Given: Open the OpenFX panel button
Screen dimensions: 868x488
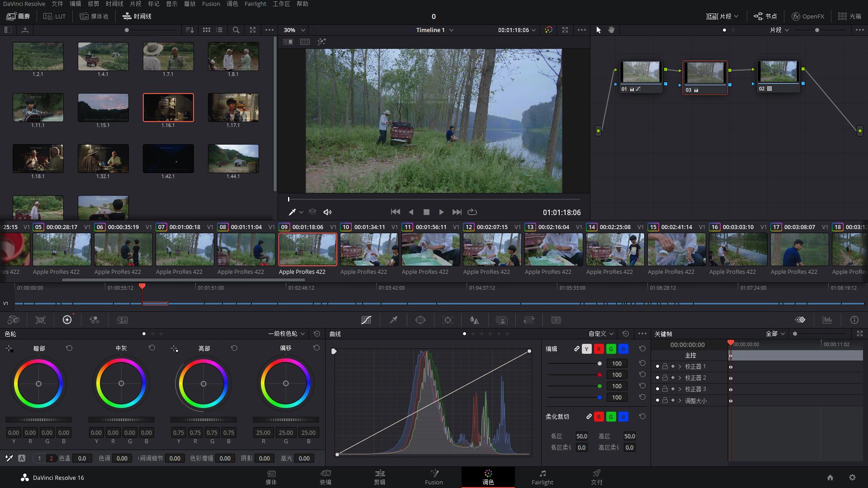Looking at the screenshot, I should pos(808,16).
